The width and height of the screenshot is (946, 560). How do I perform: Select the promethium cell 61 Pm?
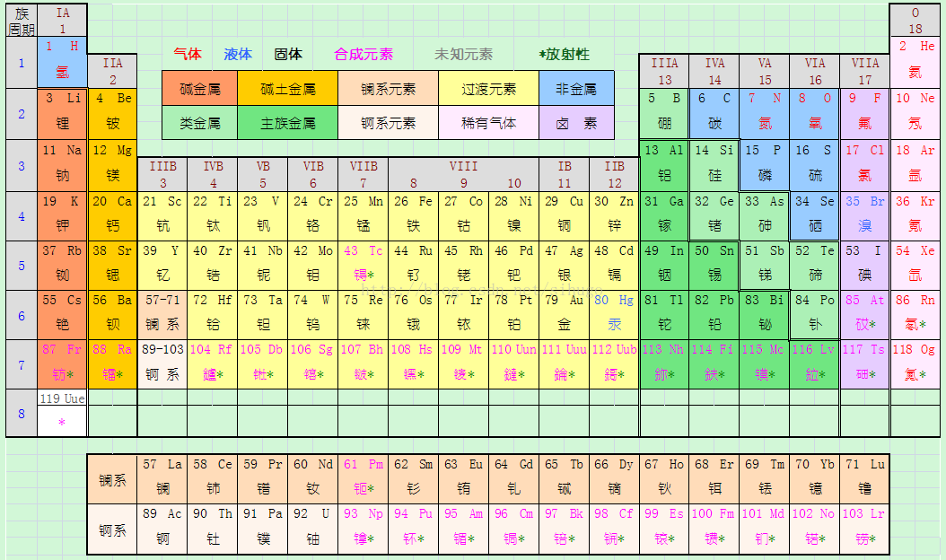point(363,479)
